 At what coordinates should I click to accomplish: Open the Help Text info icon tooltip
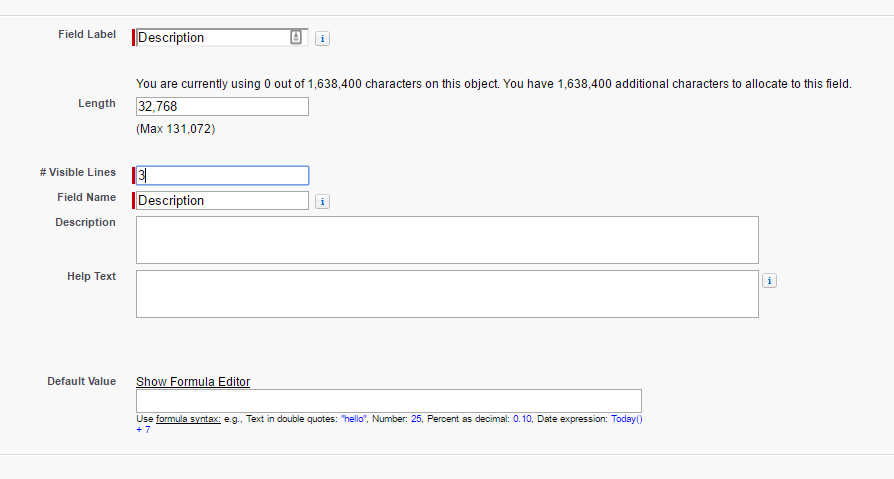coord(769,281)
